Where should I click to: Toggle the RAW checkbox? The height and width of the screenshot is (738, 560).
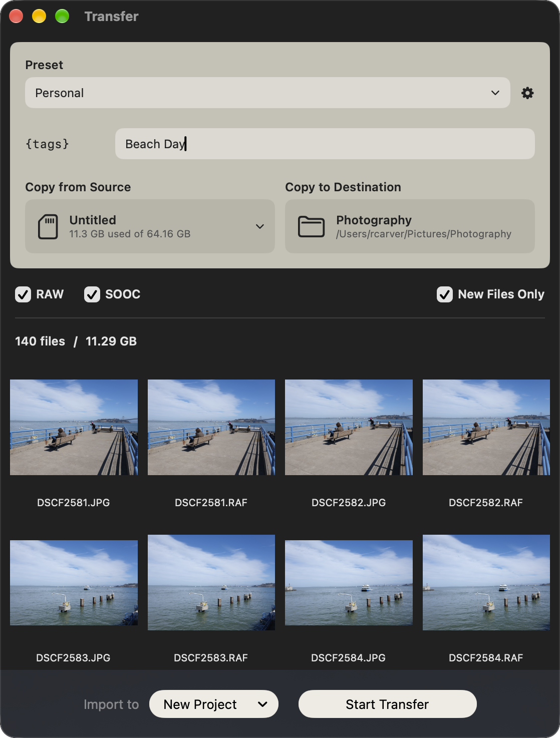(x=23, y=294)
